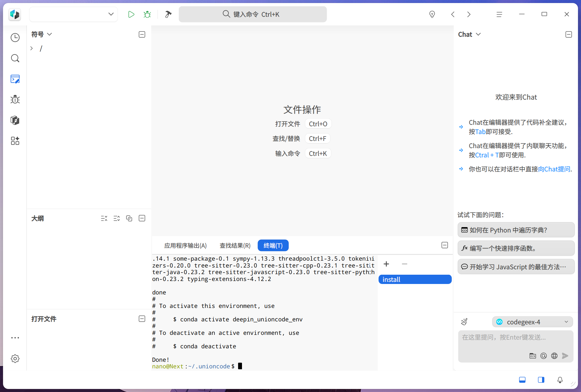Screen dimensions: 581x392
Task: Open the codegeex-4 model dropdown
Action: [x=532, y=322]
